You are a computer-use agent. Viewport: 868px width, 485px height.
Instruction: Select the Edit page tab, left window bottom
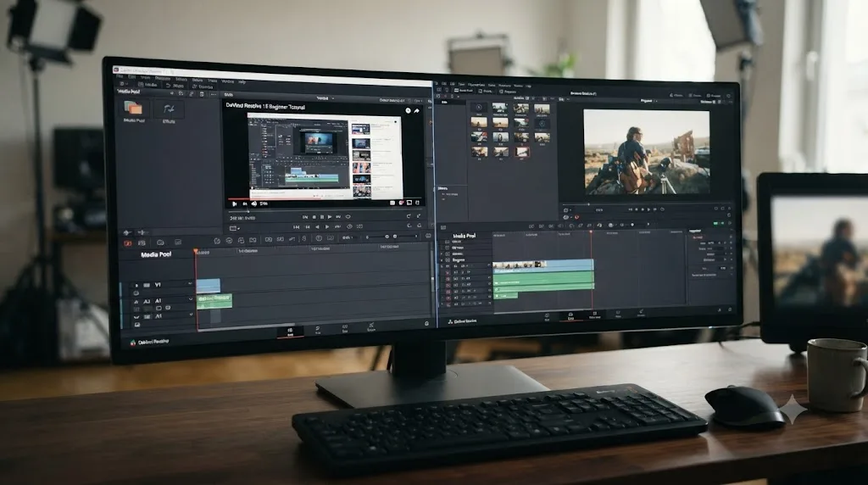tap(290, 332)
